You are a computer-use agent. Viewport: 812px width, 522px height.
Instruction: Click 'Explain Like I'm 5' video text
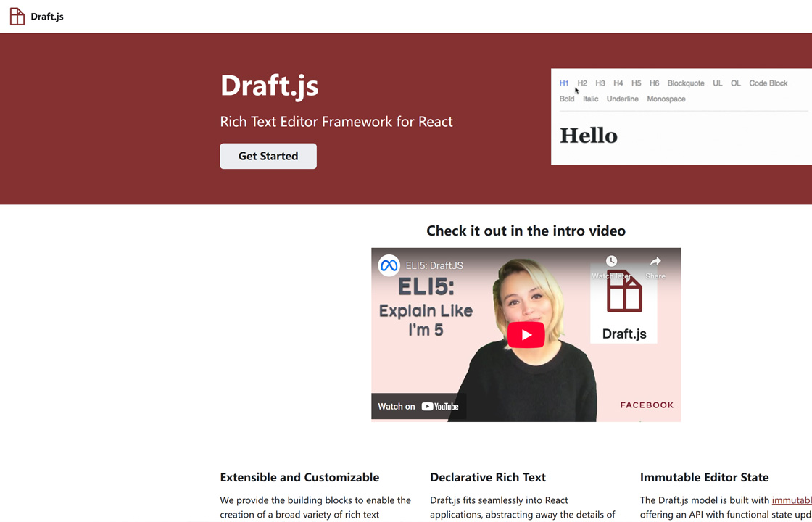click(x=426, y=320)
